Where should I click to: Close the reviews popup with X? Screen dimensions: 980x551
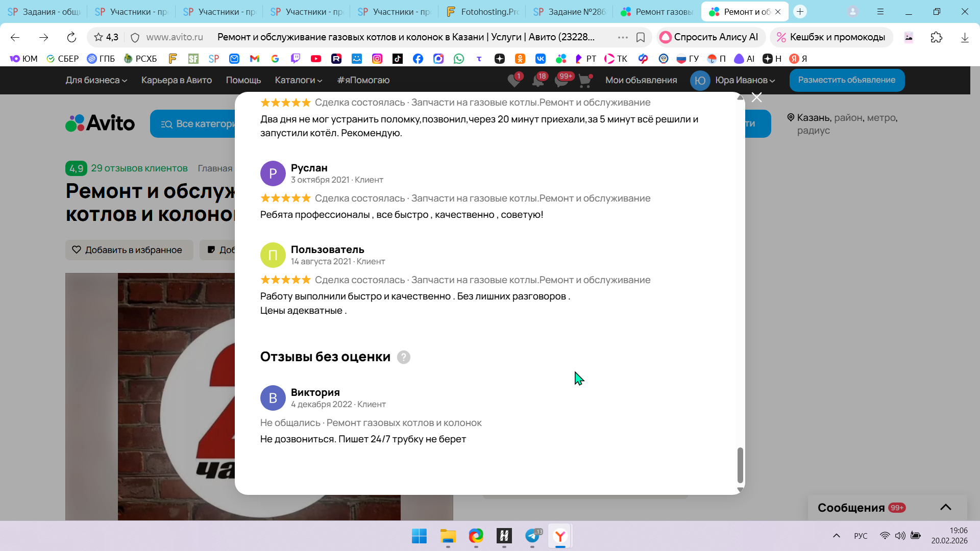point(756,97)
